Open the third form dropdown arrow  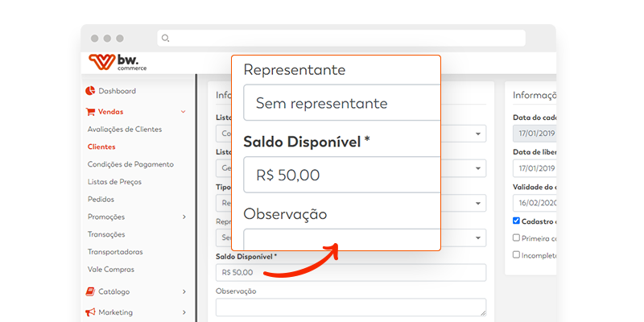478,204
